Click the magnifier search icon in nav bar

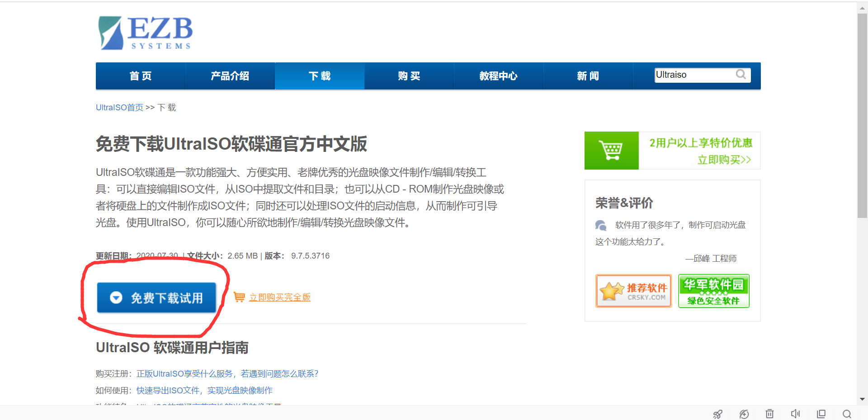click(741, 75)
